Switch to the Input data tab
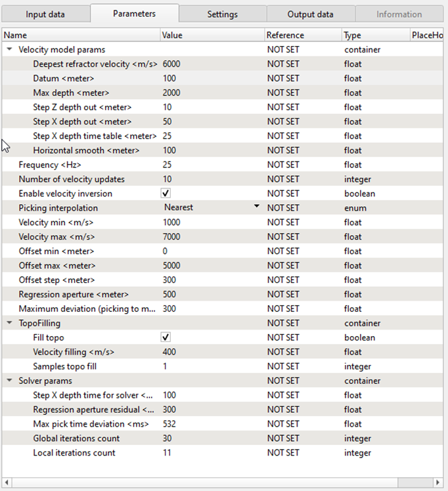 click(x=45, y=14)
